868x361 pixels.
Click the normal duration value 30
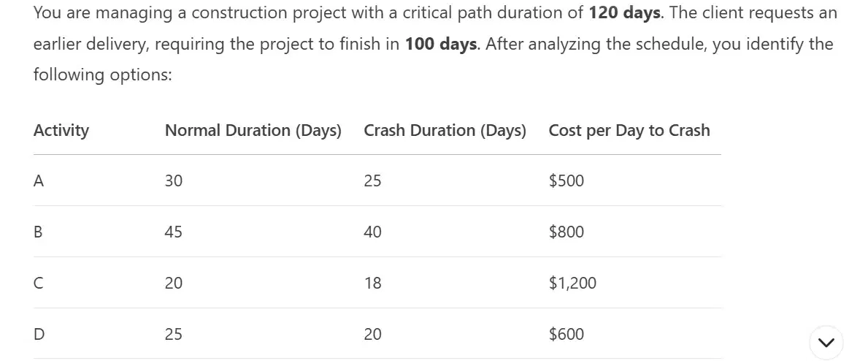coord(173,180)
